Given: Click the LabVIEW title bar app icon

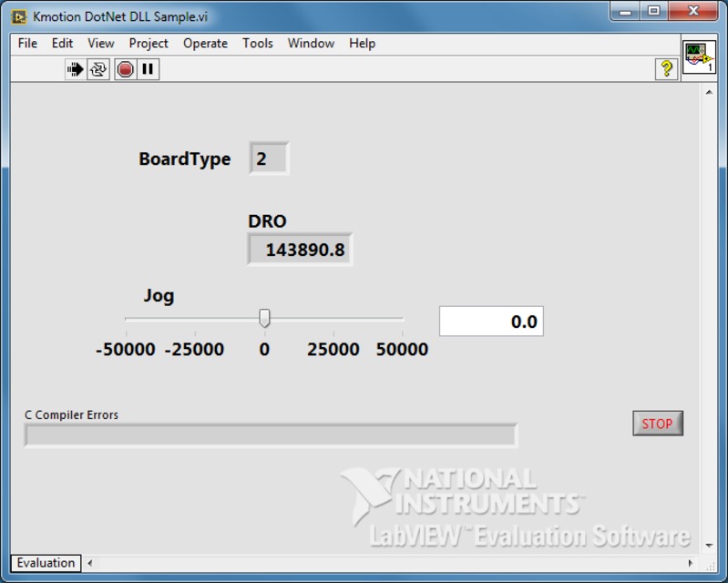Looking at the screenshot, I should 19,16.
